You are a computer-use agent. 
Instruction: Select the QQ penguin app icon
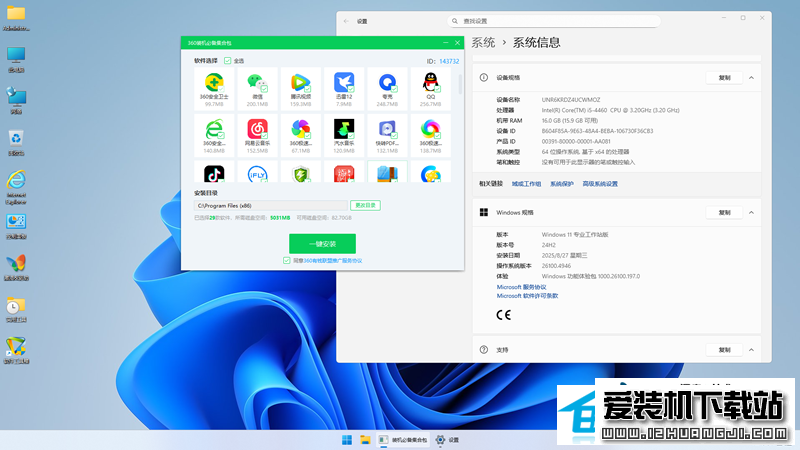pyautogui.click(x=431, y=82)
